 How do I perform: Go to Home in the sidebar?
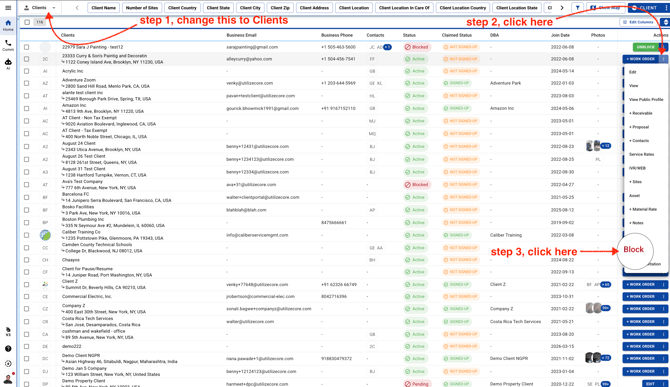8,25
